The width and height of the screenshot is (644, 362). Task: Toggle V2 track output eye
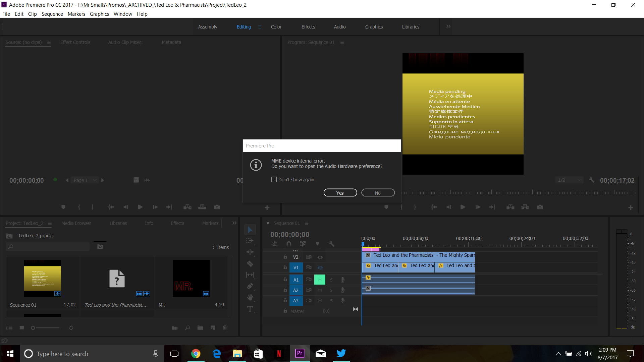click(320, 257)
